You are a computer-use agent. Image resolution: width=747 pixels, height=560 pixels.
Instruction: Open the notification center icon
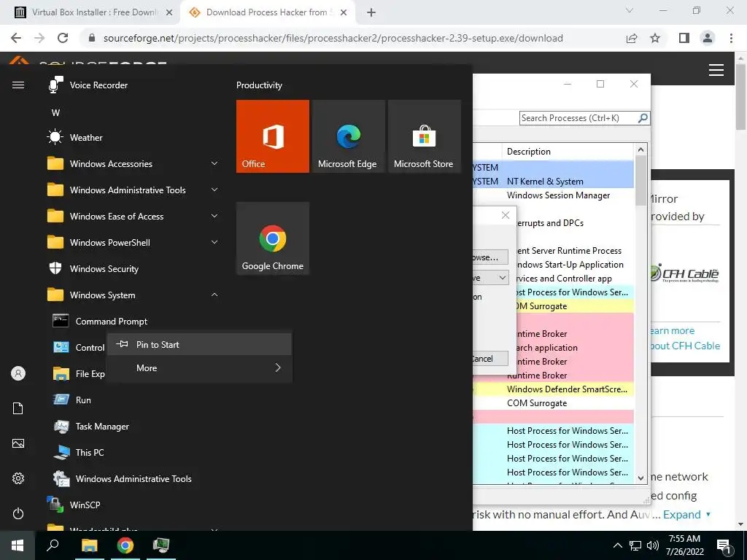click(724, 546)
